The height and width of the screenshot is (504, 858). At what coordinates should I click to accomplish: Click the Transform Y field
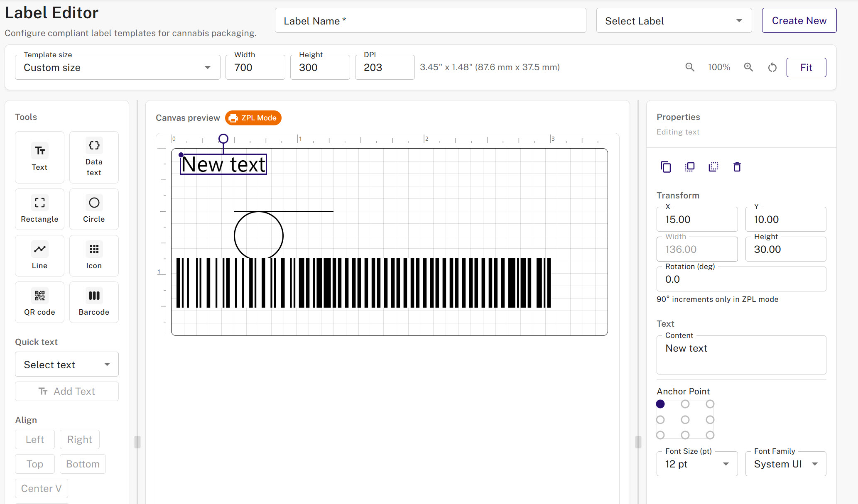[786, 219]
